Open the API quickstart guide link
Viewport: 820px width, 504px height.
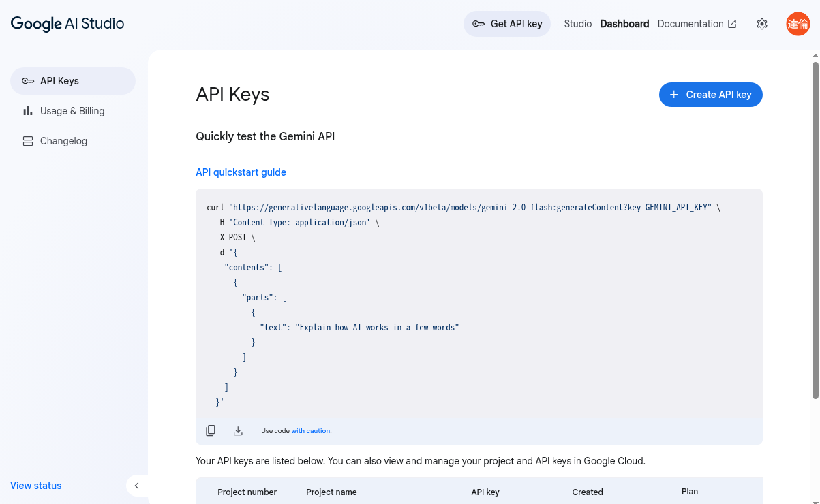tap(241, 172)
